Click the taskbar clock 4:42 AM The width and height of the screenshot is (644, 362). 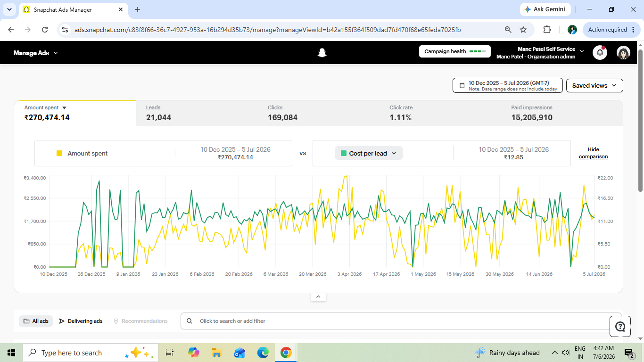click(603, 353)
